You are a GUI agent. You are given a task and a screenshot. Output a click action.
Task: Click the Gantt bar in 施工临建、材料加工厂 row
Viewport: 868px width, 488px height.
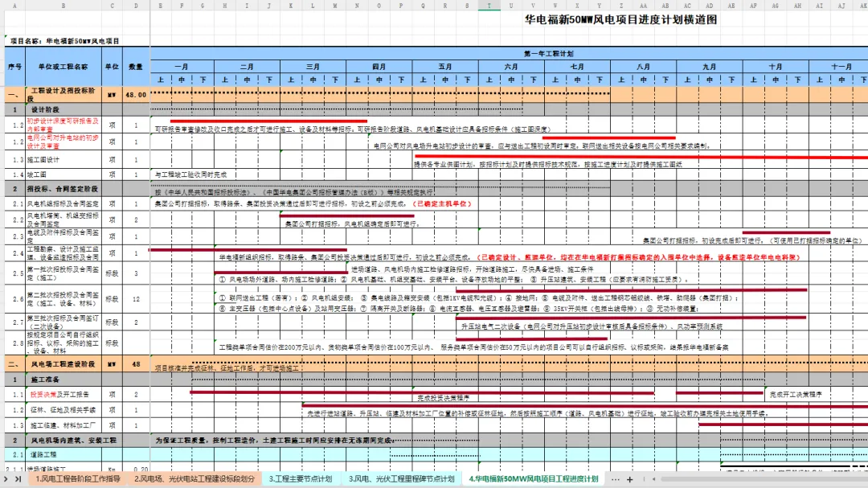click(784, 424)
